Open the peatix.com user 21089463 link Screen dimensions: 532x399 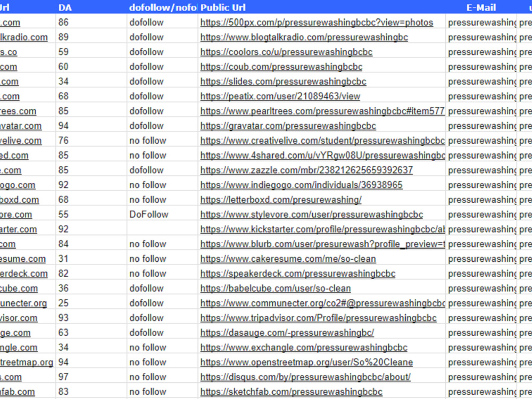tap(280, 96)
